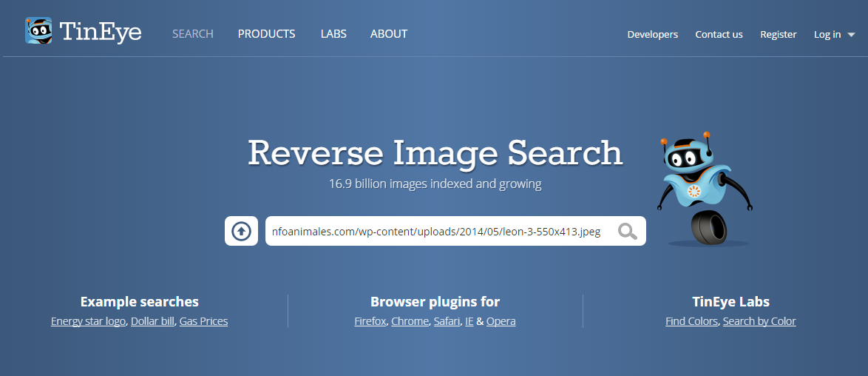Screen dimensions: 868x376
Task: Open the SEARCH menu item
Action: [x=193, y=34]
